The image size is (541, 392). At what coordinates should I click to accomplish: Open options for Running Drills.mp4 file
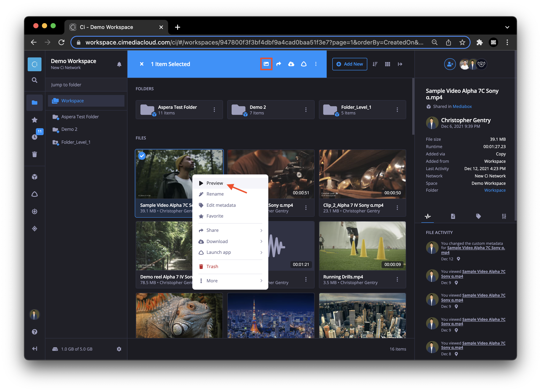[397, 279]
